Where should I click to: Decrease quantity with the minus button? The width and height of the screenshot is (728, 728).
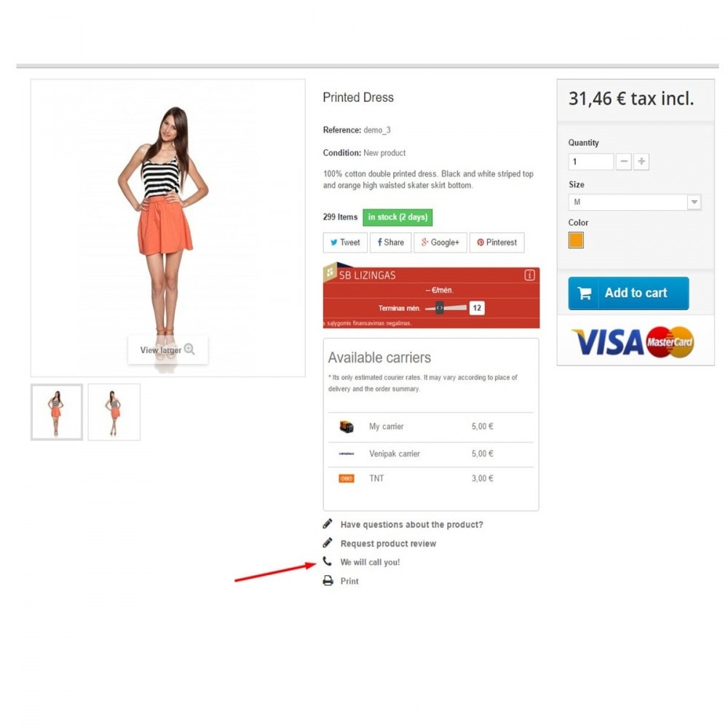[x=624, y=162]
